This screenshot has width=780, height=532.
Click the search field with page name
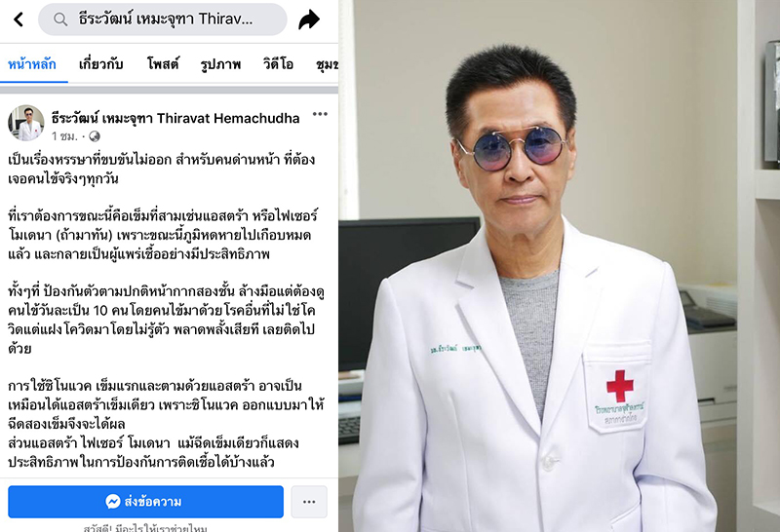click(163, 19)
